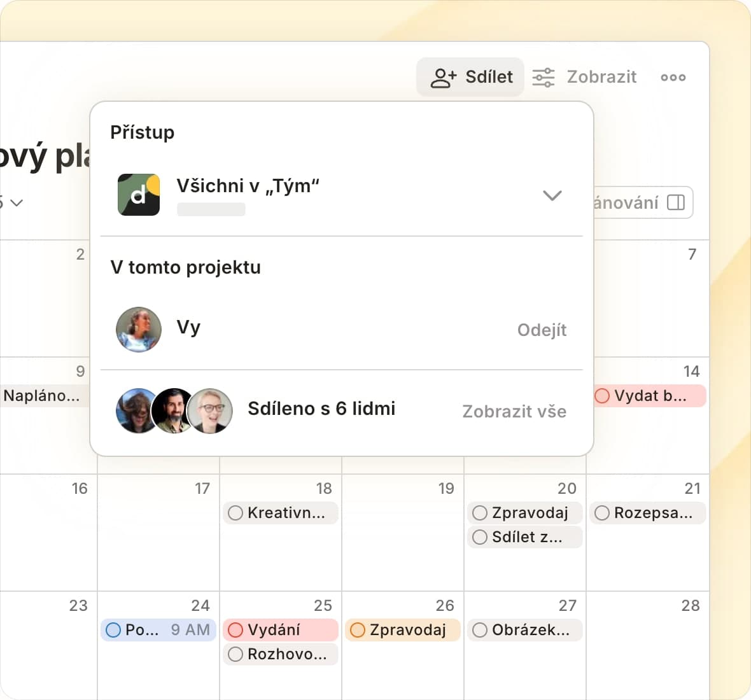Check the Obrázek... task circle
Viewport: 751px width, 700px height.
[480, 630]
